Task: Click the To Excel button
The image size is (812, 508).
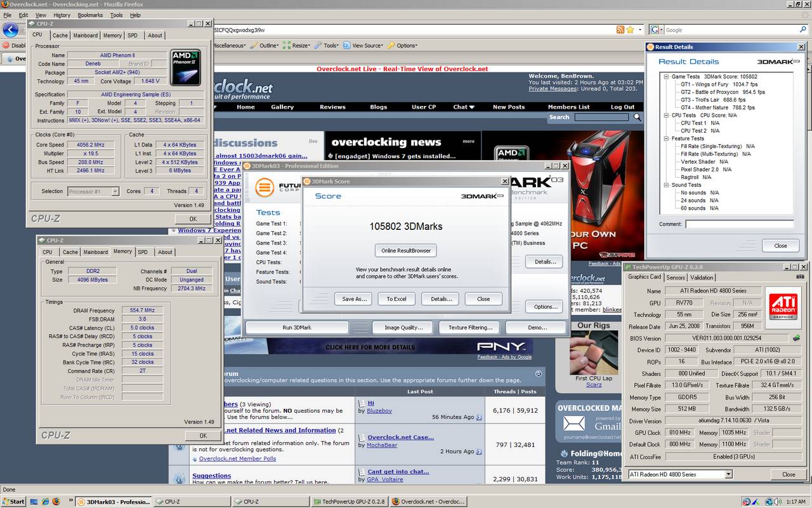Action: coord(396,298)
